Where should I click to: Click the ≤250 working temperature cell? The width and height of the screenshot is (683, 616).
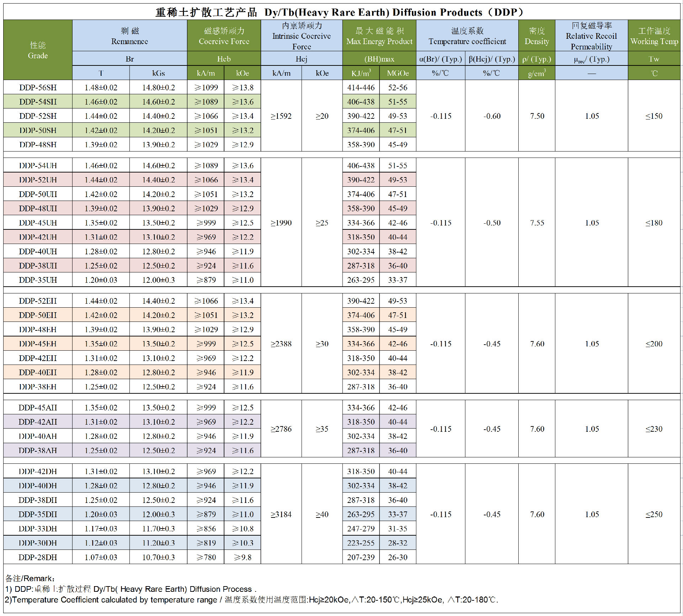[654, 514]
